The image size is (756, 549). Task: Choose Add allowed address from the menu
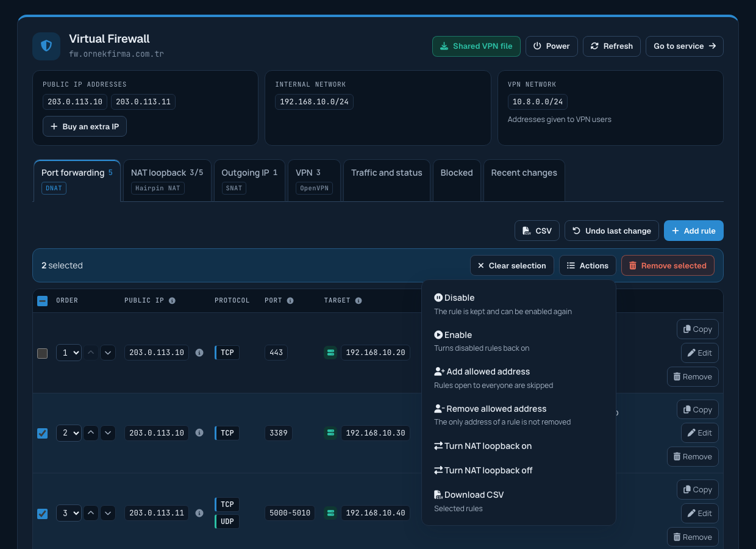(x=518, y=378)
